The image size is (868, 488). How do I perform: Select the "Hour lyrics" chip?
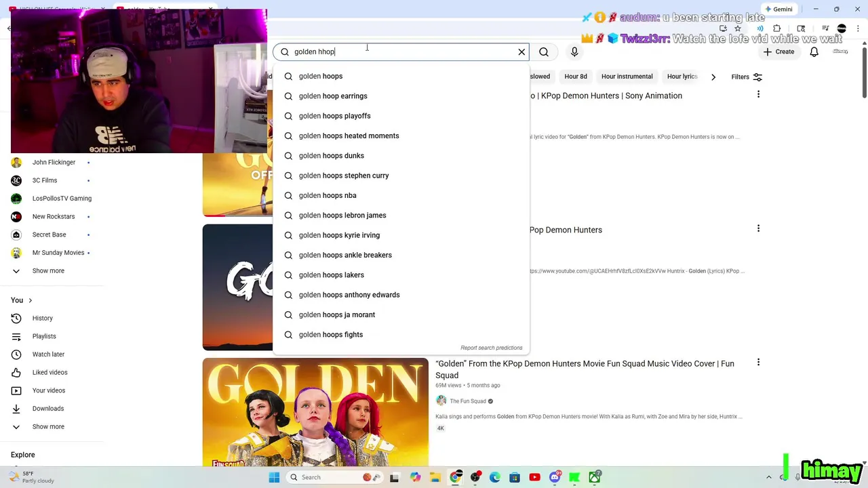point(682,77)
